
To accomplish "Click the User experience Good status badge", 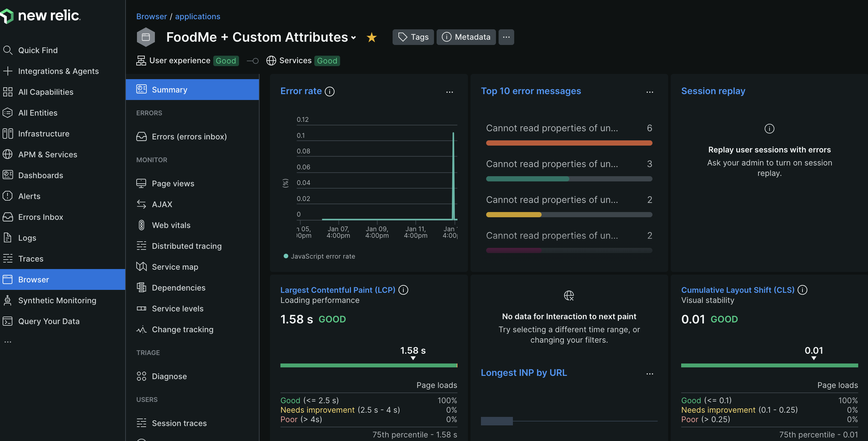I will pyautogui.click(x=226, y=61).
